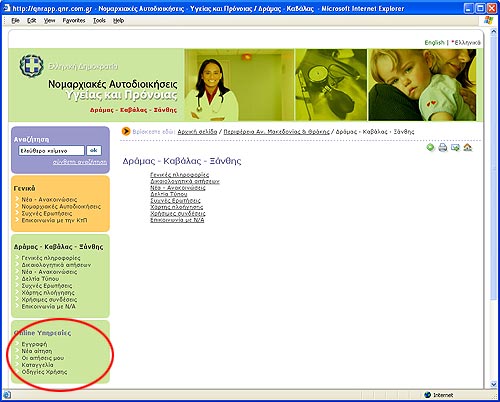Open Συχνές Ερωτήσεις in Γενικά panel
Screen dimensions: 500x402
(47, 213)
